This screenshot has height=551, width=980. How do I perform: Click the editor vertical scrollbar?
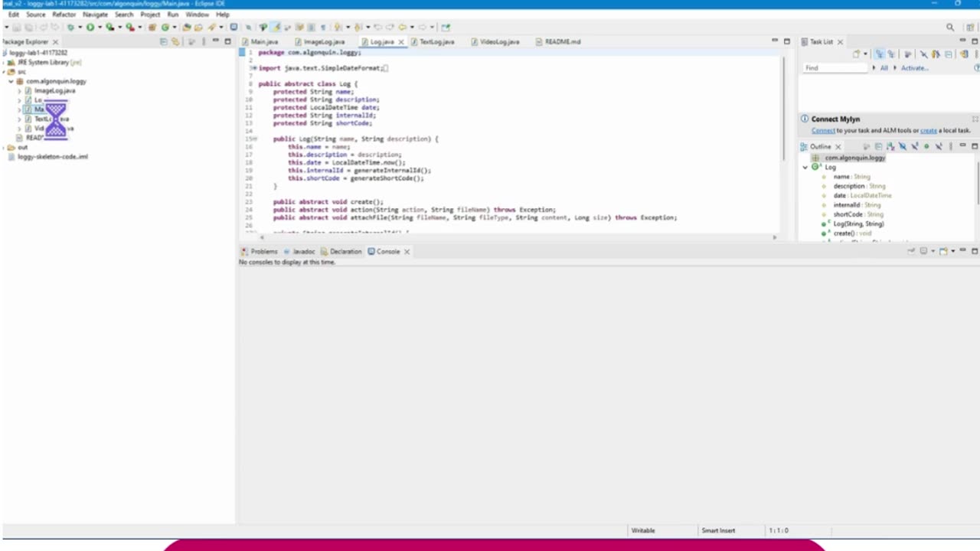point(782,107)
